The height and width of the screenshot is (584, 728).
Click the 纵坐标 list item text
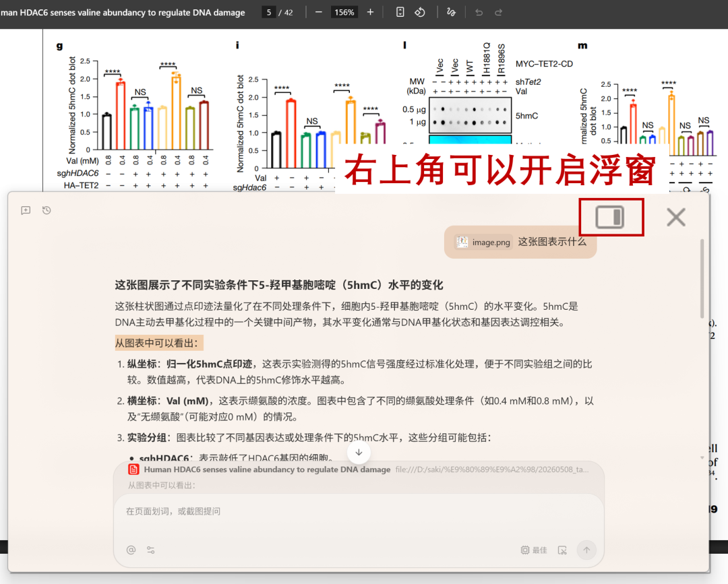360,372
